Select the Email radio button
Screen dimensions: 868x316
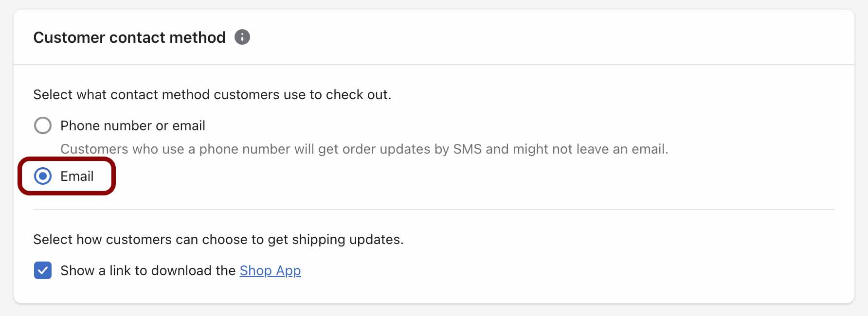(x=43, y=176)
